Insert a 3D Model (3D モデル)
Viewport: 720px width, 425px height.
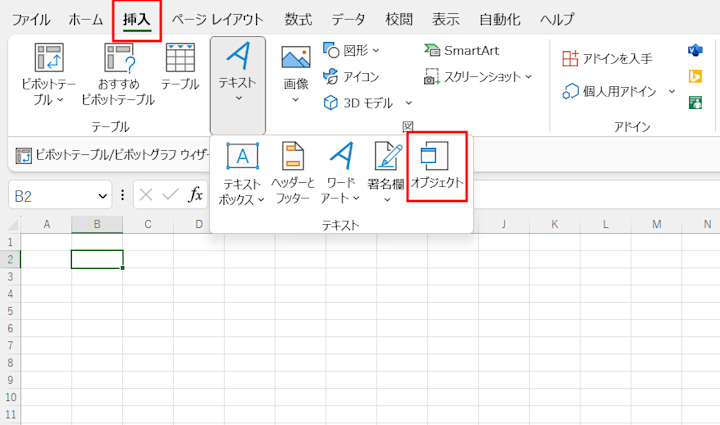(x=358, y=103)
